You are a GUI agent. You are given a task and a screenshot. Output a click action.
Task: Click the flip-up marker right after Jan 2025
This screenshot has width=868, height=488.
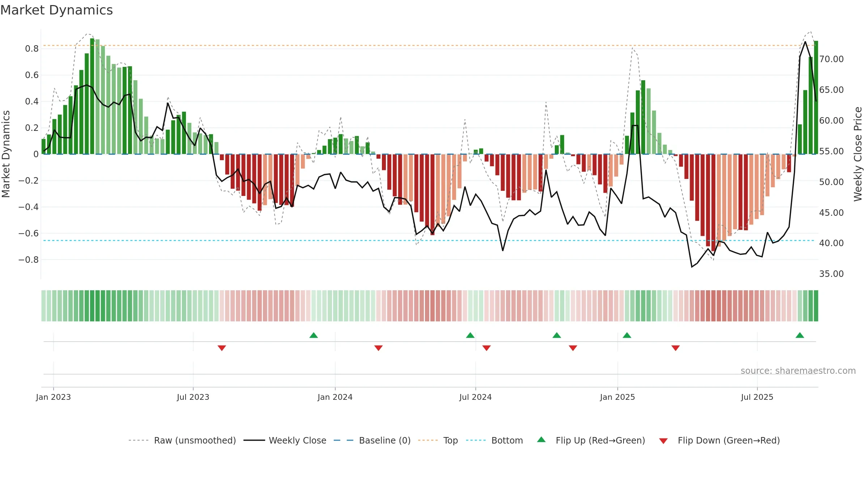point(627,335)
